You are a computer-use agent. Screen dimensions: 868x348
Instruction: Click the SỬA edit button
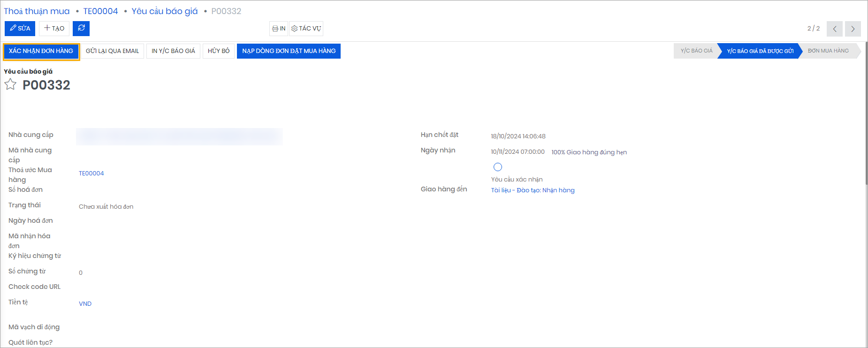[x=20, y=29]
